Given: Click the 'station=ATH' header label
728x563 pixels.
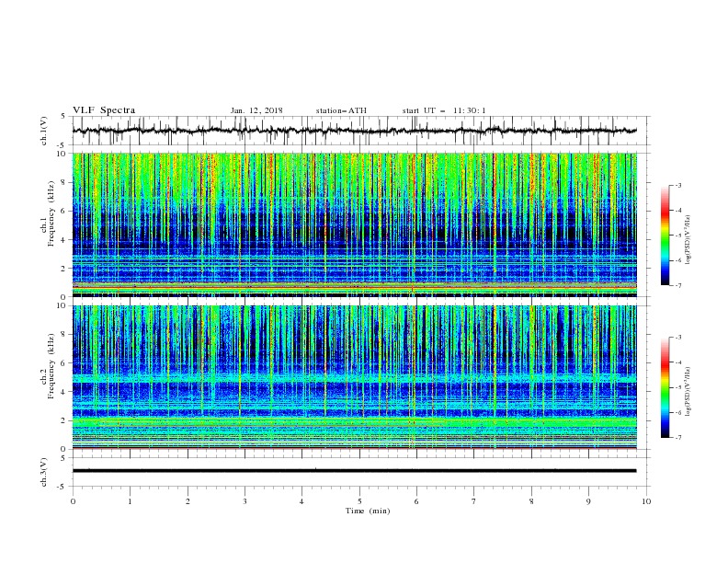Looking at the screenshot, I should coord(341,110).
